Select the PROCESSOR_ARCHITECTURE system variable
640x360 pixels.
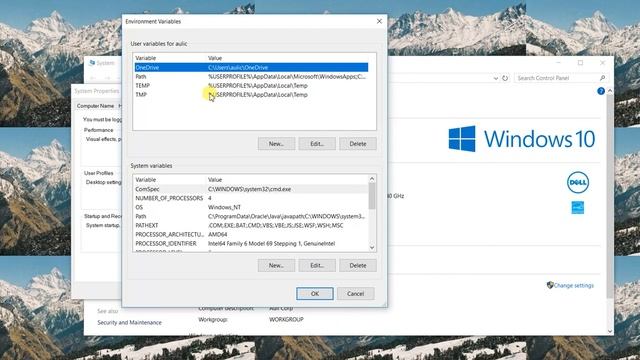click(251, 234)
